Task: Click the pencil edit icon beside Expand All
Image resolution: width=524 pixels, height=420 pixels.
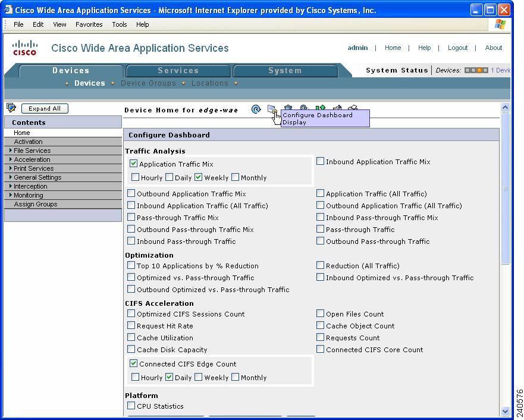Action: 11,108
